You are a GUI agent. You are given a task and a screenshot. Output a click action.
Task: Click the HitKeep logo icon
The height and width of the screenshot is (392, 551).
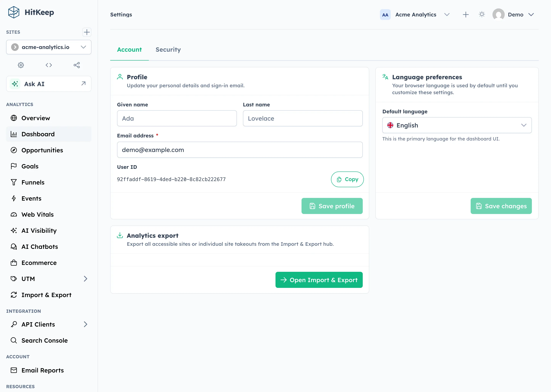click(x=14, y=12)
